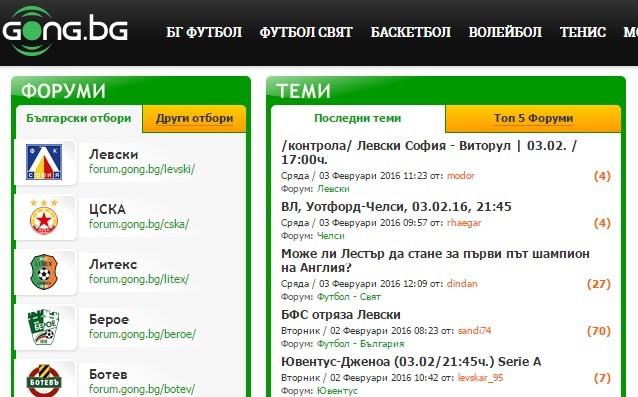Viewport: 638px width, 397px height.
Task: Open topic БФС отряза Левски
Action: coord(341,315)
